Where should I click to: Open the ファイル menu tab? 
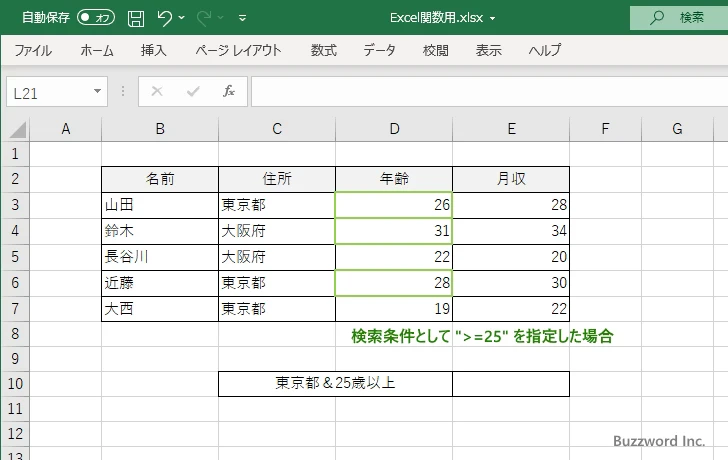(x=33, y=50)
